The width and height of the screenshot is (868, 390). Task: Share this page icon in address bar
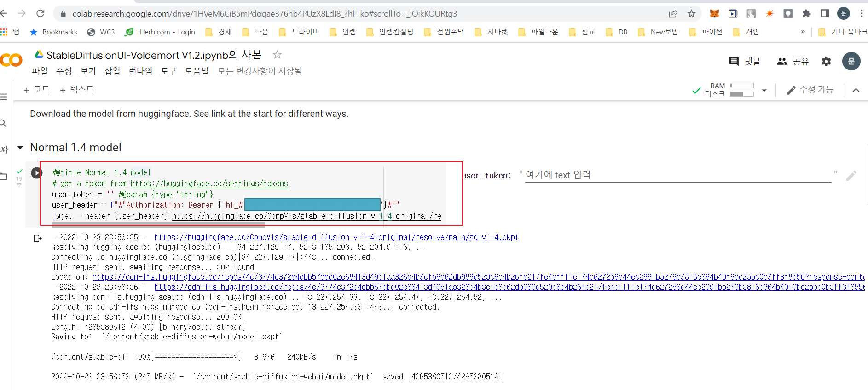coord(673,14)
